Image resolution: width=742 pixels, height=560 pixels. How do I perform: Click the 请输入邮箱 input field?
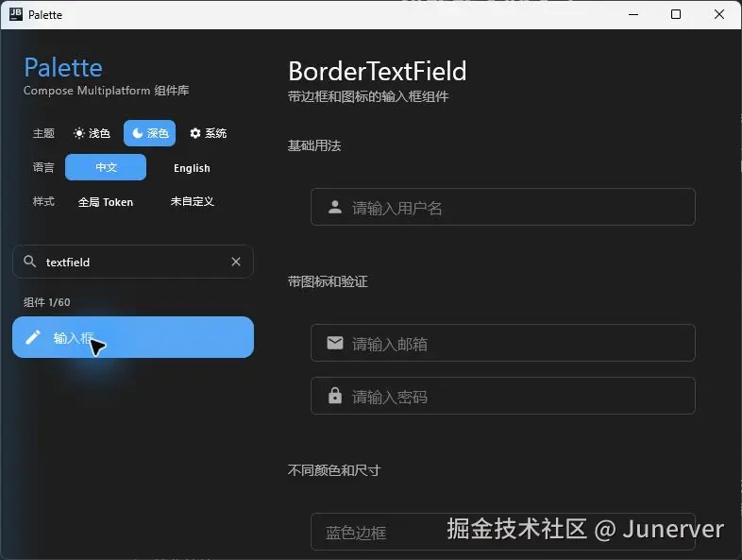503,343
